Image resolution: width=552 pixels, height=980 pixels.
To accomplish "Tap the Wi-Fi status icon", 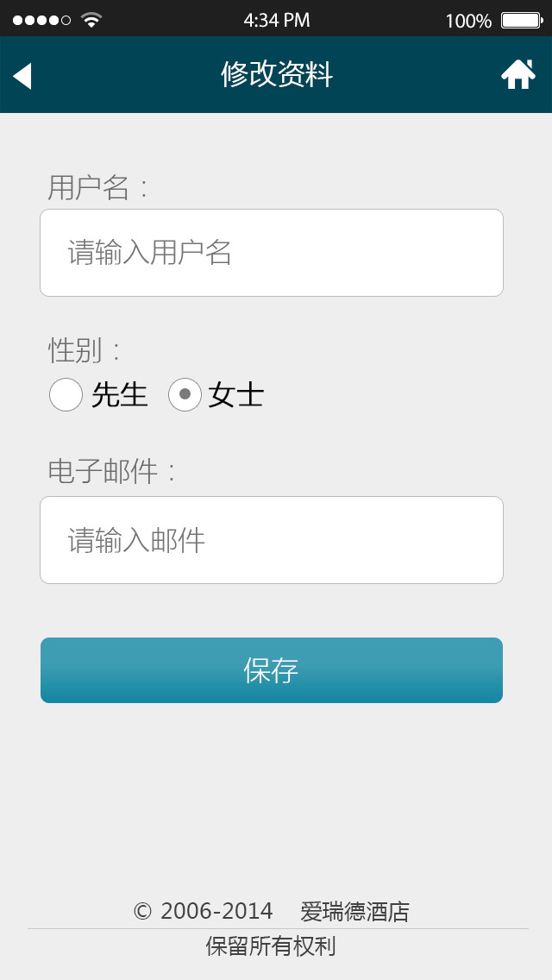I will (91, 19).
